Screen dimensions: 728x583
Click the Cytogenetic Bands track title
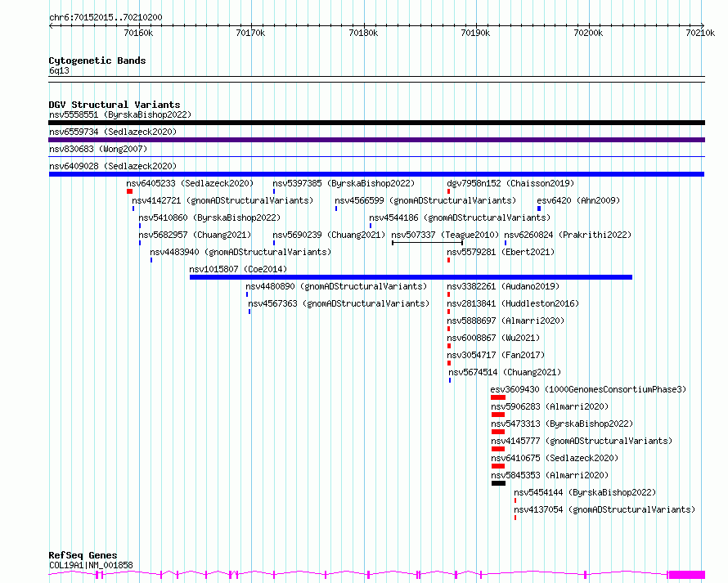coord(97,61)
